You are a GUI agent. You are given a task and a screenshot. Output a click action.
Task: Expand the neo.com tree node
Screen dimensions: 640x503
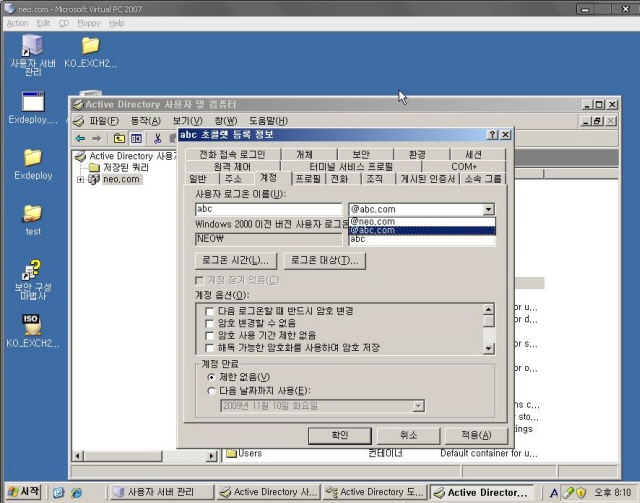[80, 179]
